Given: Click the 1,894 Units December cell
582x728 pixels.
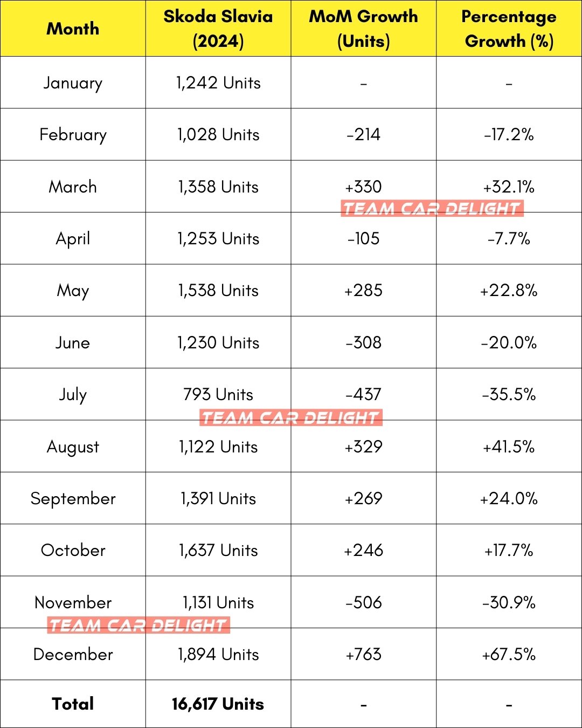Looking at the screenshot, I should 218,655.
